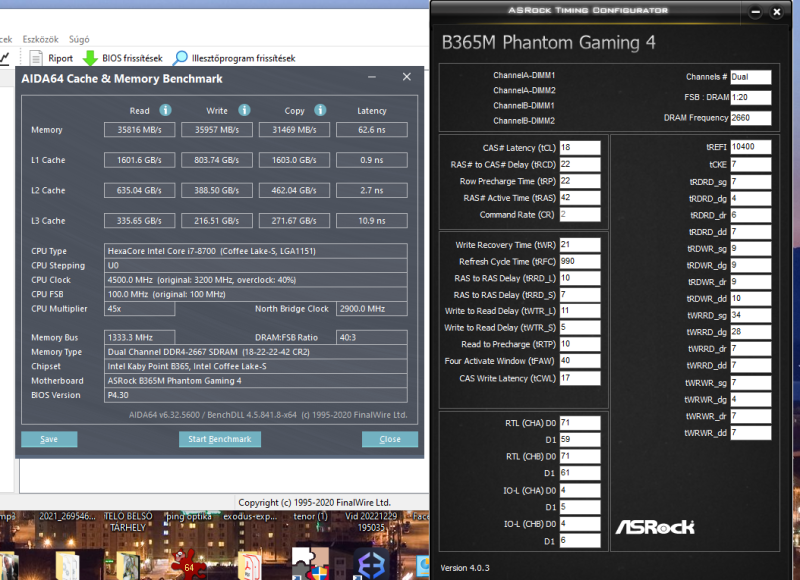Click the info icon next to Read

click(165, 110)
